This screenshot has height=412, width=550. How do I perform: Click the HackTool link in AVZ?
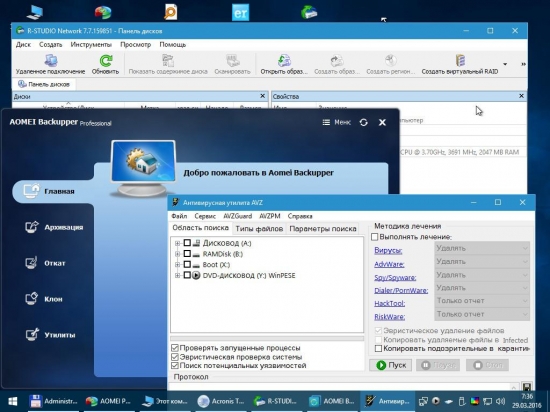pos(389,303)
